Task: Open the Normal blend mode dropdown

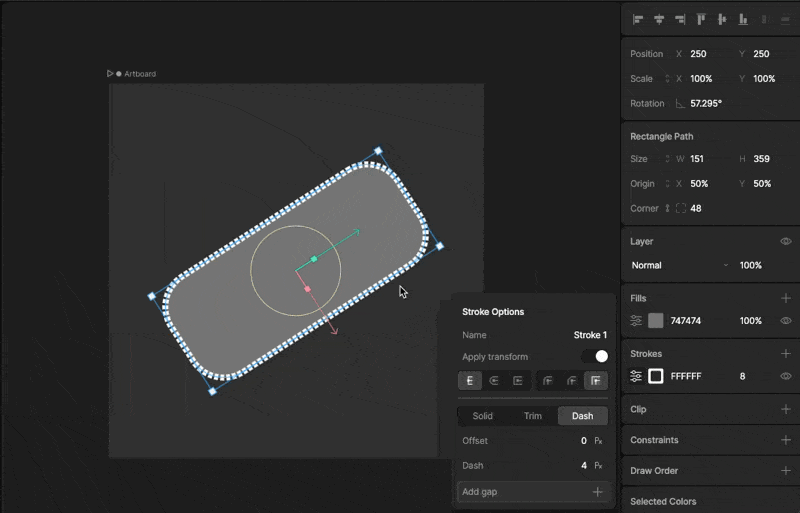Action: tap(680, 266)
